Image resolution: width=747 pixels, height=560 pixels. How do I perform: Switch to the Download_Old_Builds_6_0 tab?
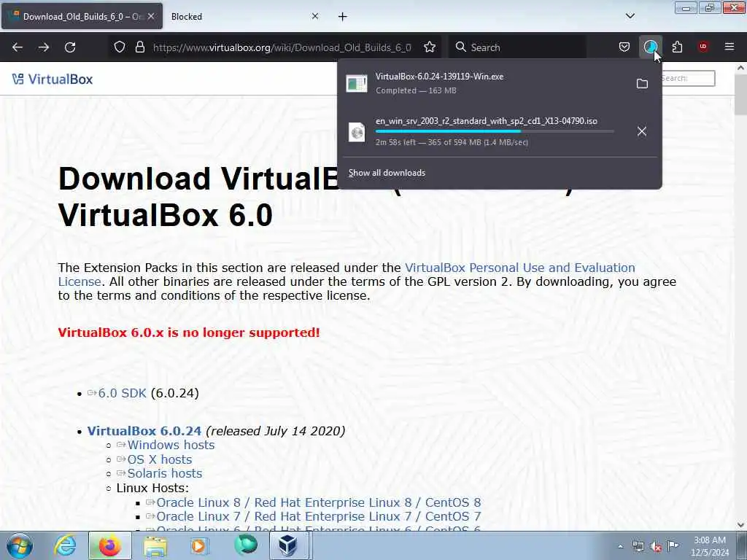(x=82, y=16)
